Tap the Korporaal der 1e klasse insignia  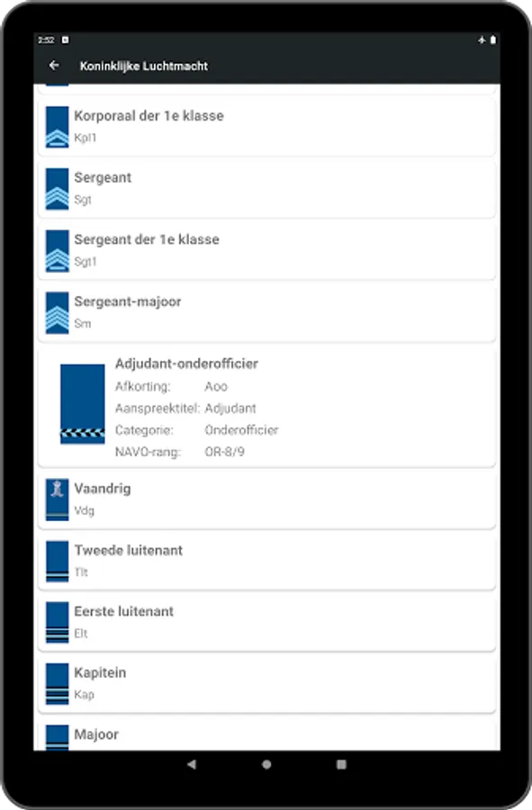pyautogui.click(x=57, y=127)
